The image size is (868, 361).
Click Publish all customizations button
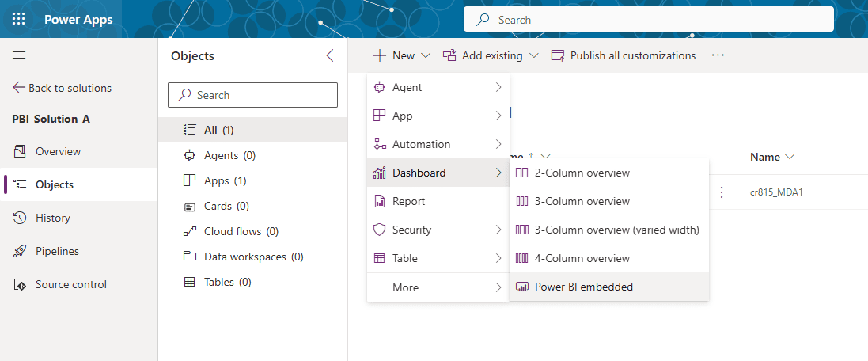click(624, 55)
